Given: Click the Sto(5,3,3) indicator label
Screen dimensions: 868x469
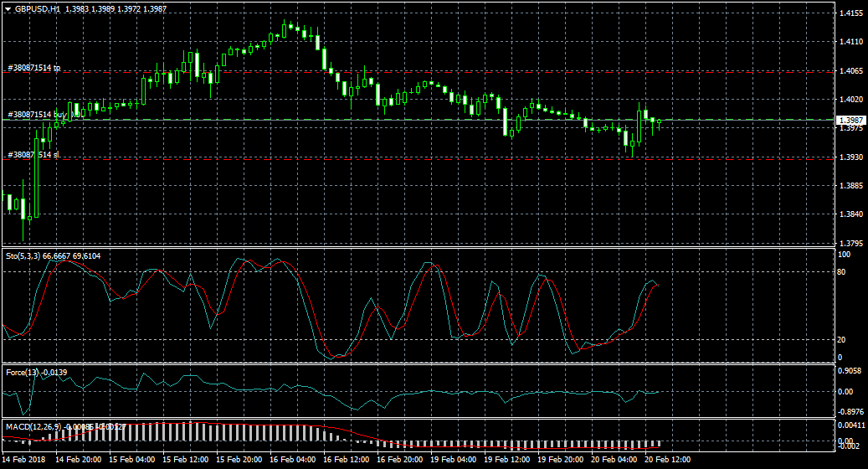Looking at the screenshot, I should point(23,255).
